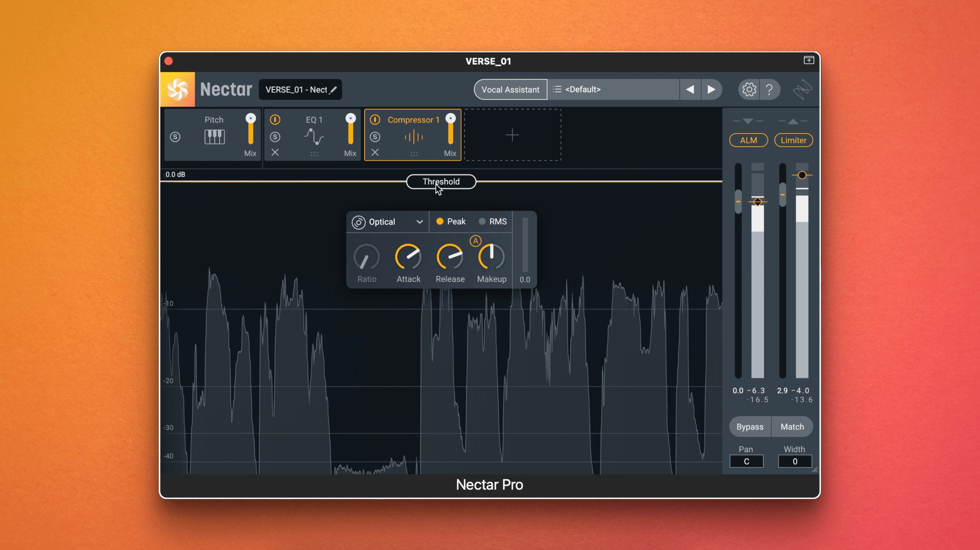Open settings with the gear icon
980x550 pixels.
click(749, 89)
